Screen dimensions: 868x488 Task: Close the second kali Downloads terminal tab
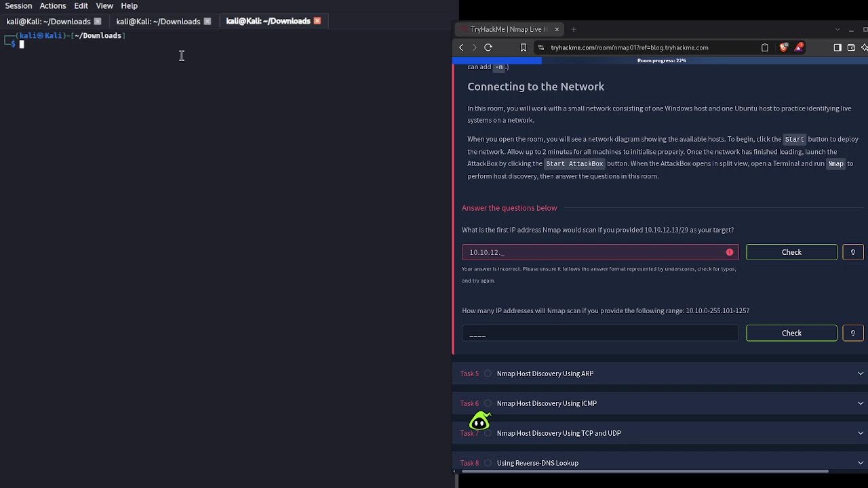pos(208,21)
